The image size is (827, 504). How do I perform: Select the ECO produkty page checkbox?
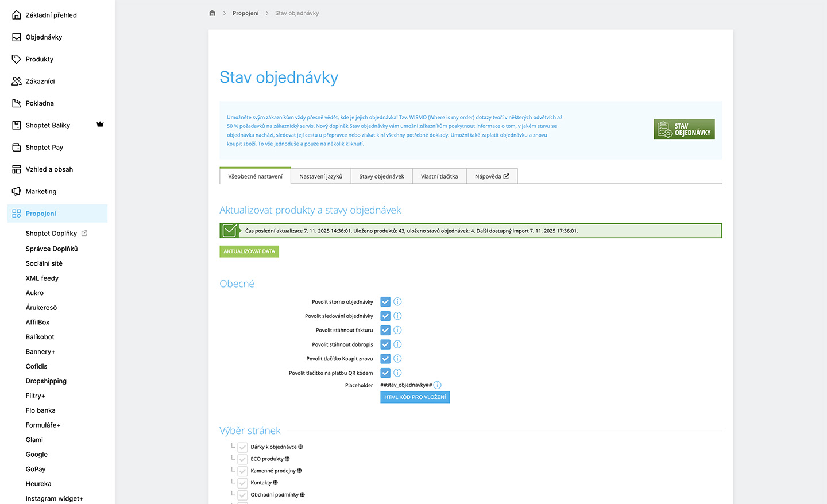tap(242, 459)
